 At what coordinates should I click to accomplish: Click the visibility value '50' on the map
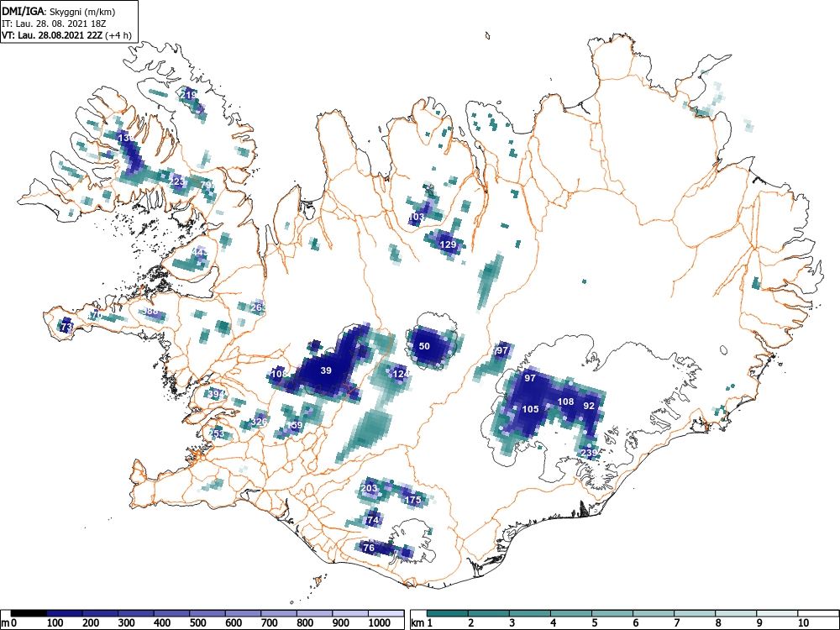[x=423, y=346]
